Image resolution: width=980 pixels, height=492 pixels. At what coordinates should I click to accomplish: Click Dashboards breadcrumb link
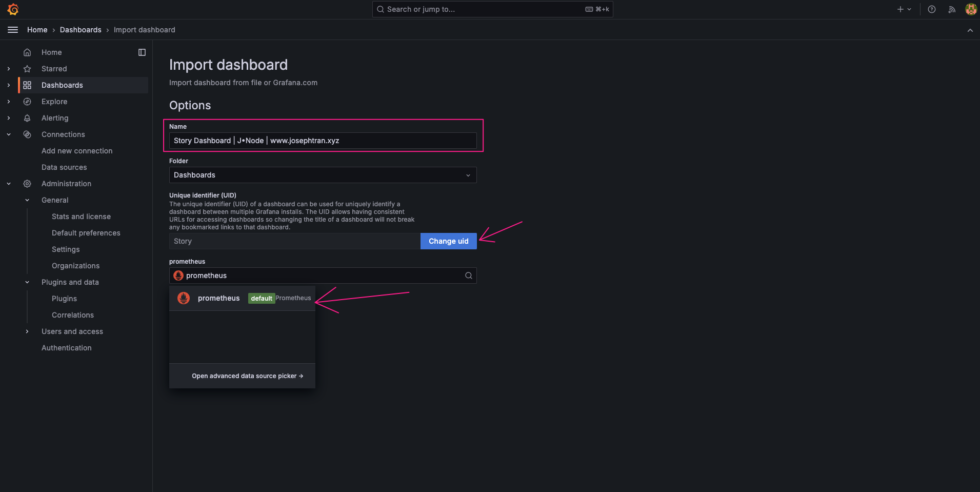tap(81, 30)
